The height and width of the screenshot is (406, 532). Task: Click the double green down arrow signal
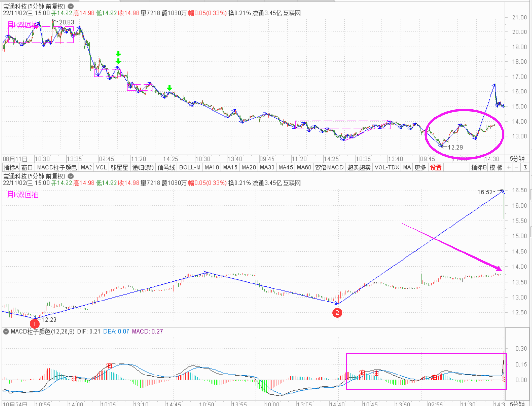(x=118, y=57)
